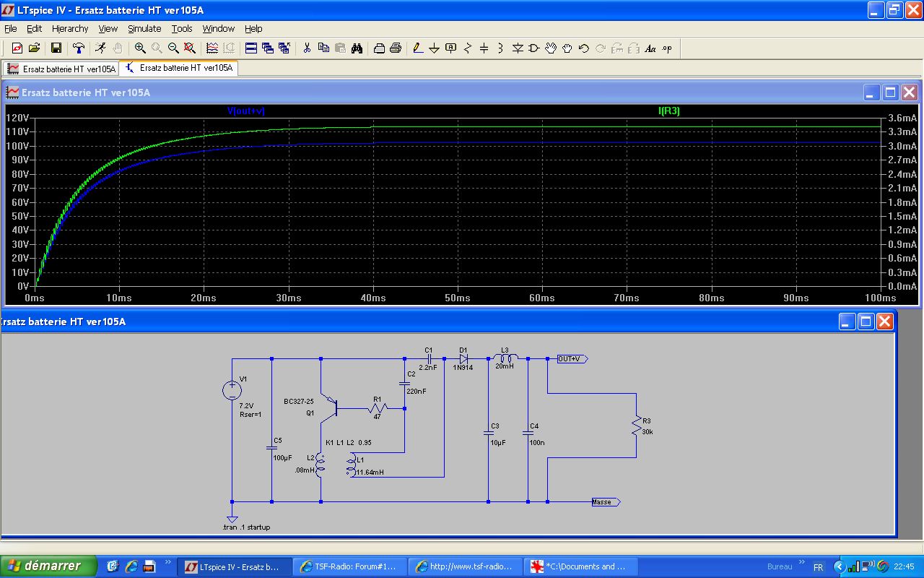Open the Hierarchy menu
The width and height of the screenshot is (924, 578).
point(70,29)
